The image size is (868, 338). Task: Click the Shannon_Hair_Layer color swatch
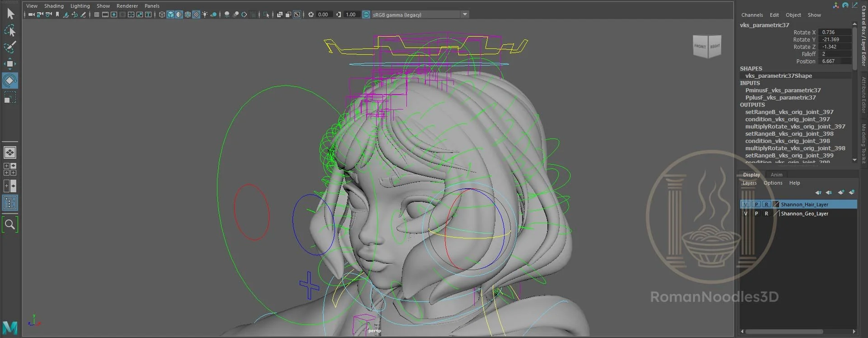(x=776, y=205)
